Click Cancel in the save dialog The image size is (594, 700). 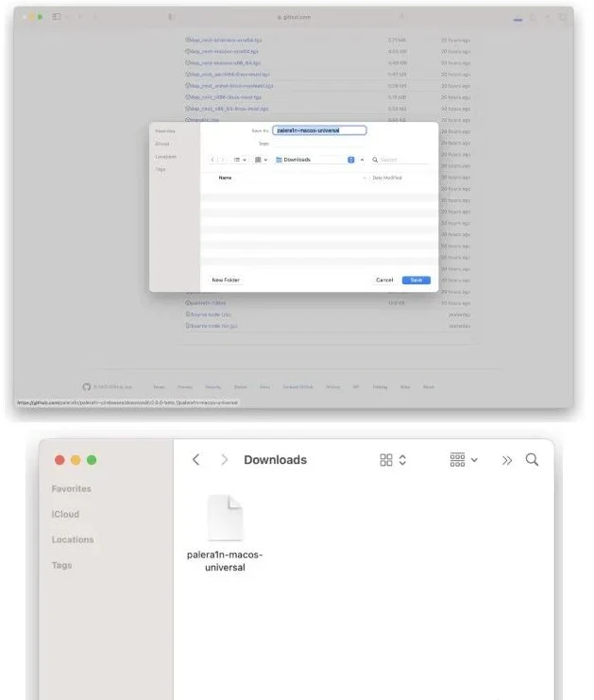(384, 280)
